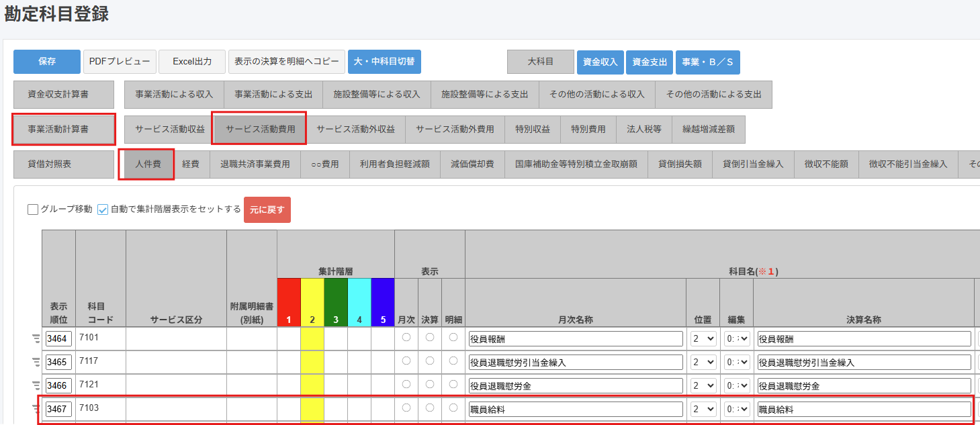
Task: Click 月次名称 field for 役員退職慰労金
Action: [576, 386]
